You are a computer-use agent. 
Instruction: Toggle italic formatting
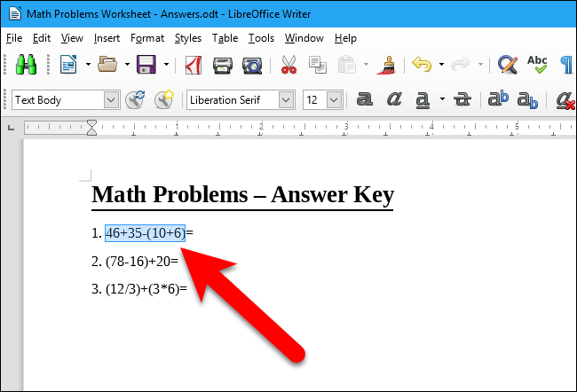point(394,99)
